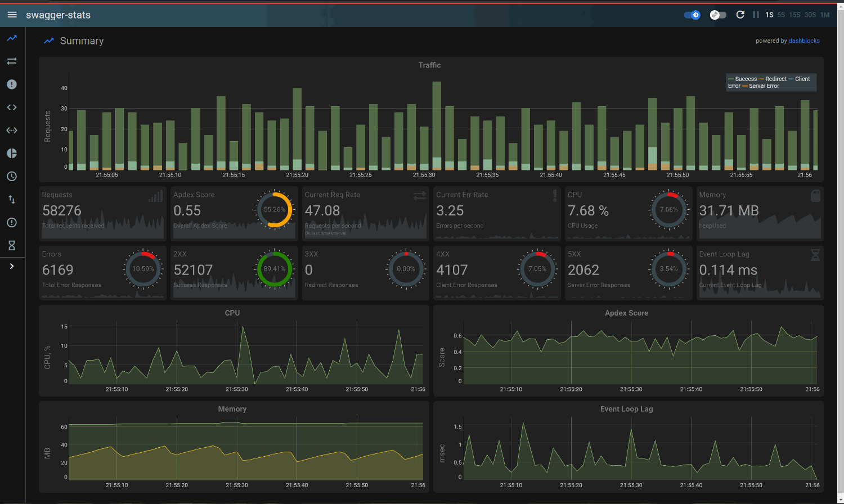Select the API operations code icon
844x504 pixels.
point(12,107)
